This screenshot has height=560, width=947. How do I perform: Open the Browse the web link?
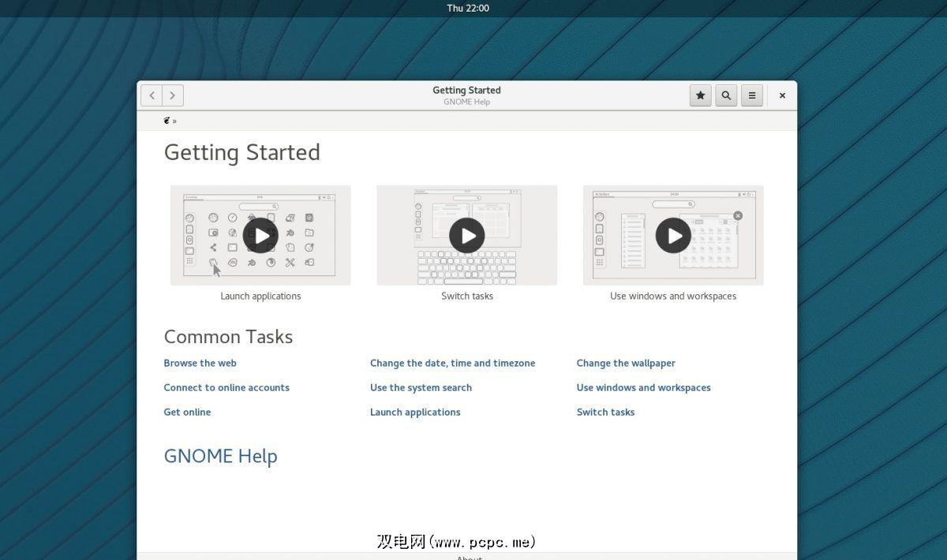pyautogui.click(x=200, y=363)
